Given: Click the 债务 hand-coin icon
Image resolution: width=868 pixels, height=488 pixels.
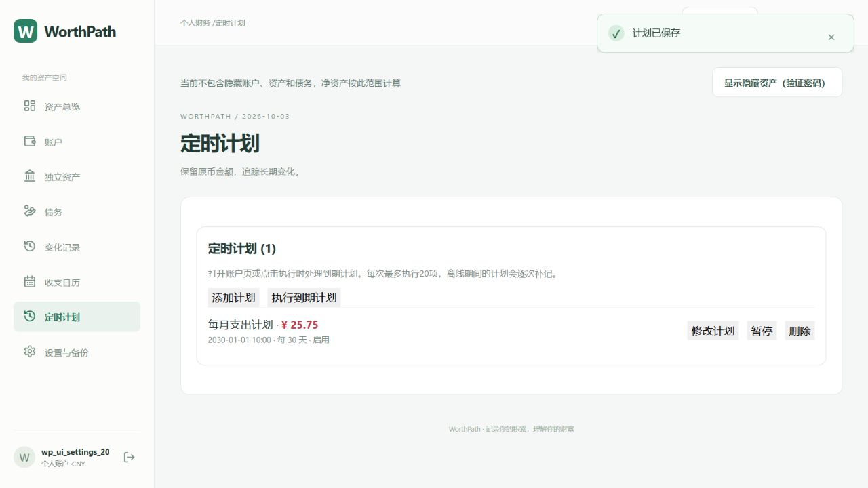Looking at the screenshot, I should tap(30, 211).
